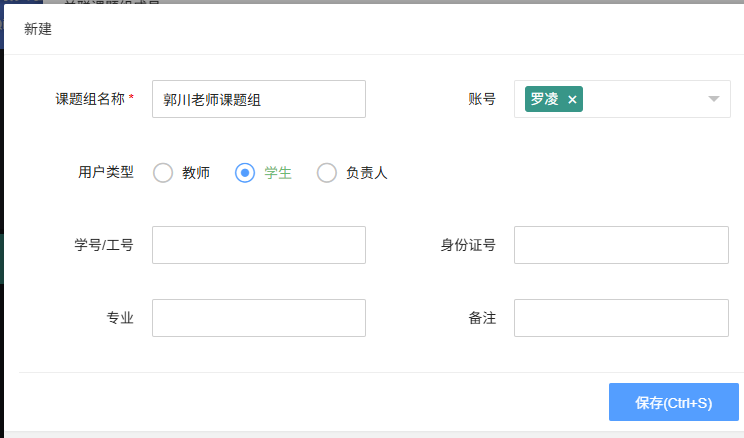This screenshot has height=438, width=744.
Task: Click the 课题组名称 field label
Action: [x=94, y=99]
